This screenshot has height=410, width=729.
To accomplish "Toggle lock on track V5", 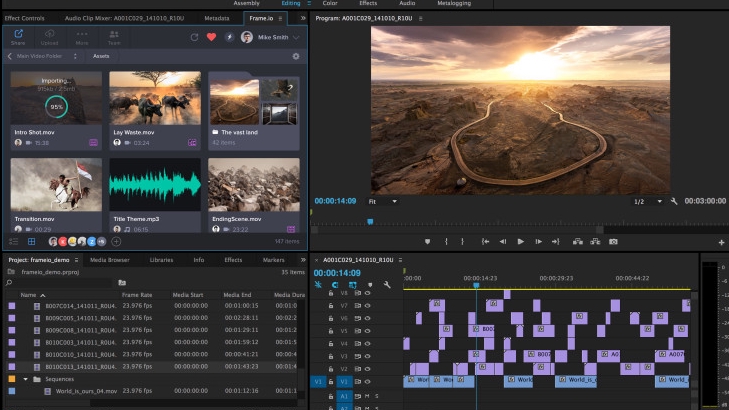I will pos(331,330).
